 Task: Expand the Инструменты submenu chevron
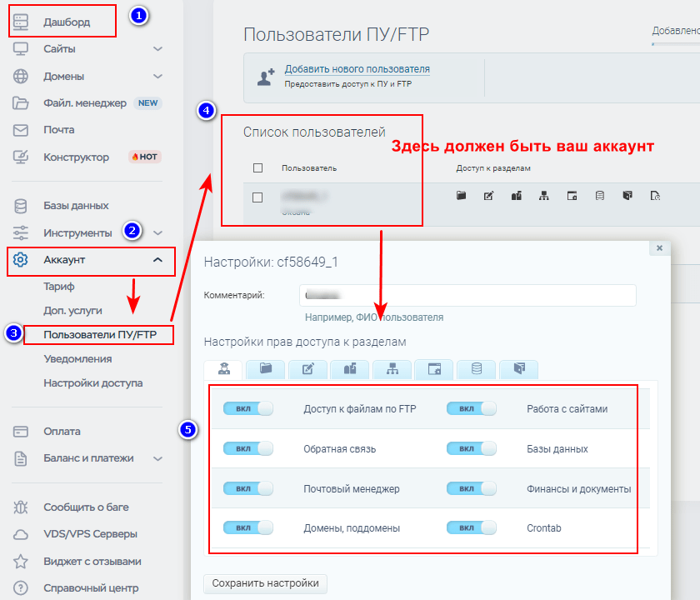coord(157,233)
